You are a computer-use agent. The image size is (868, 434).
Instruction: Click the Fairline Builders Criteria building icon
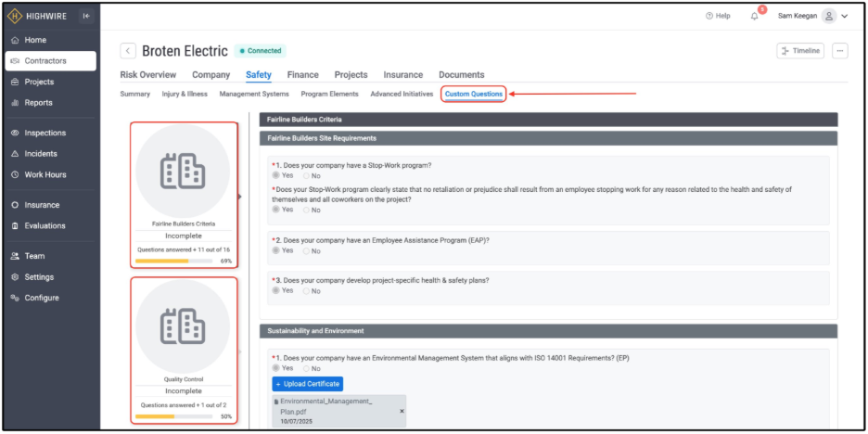183,171
